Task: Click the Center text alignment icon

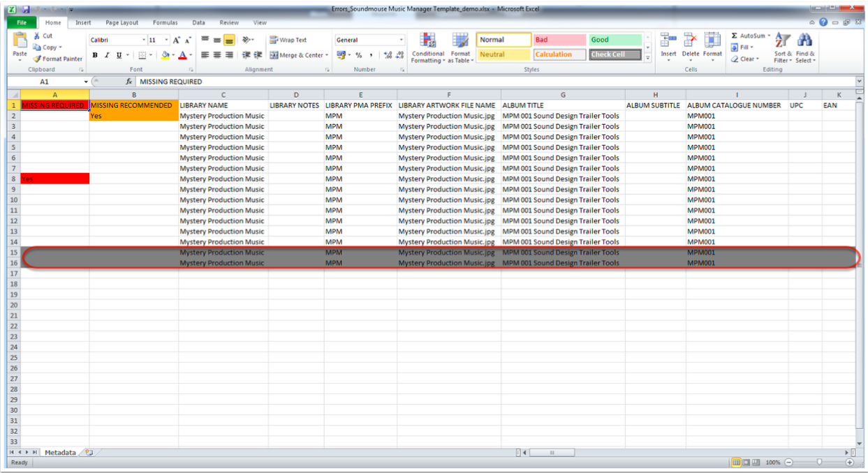Action: click(217, 55)
